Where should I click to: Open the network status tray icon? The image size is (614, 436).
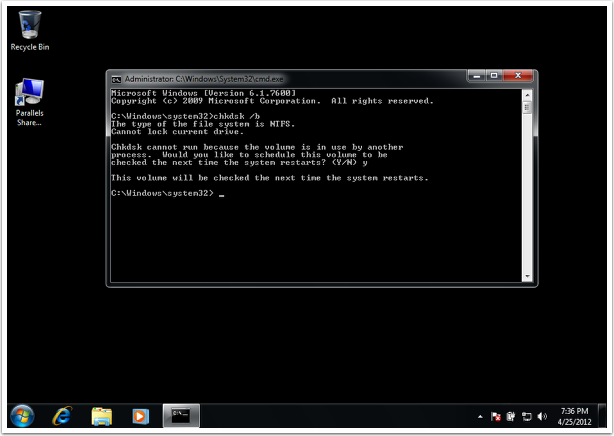click(527, 416)
